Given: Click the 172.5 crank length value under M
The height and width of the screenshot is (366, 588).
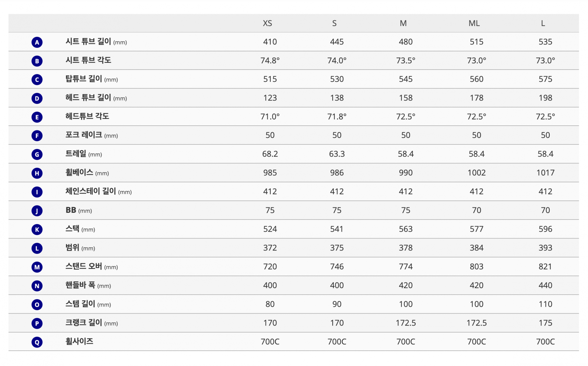Looking at the screenshot, I should coord(406,323).
